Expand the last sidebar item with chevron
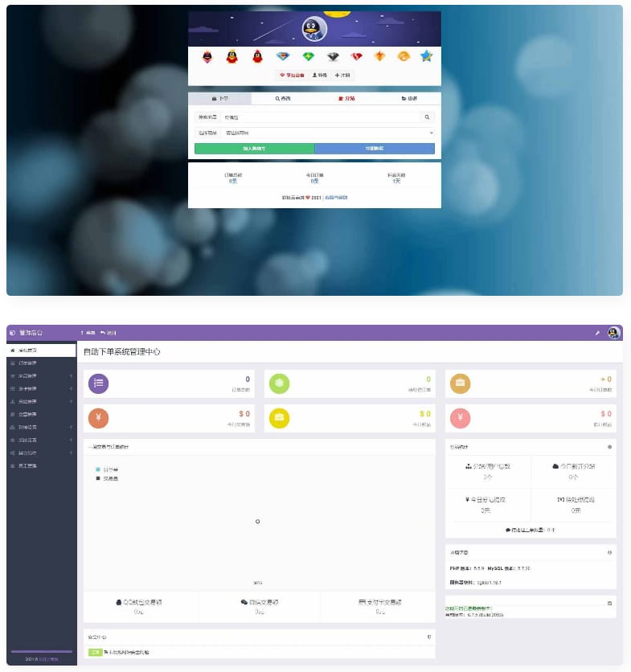 tap(40, 453)
